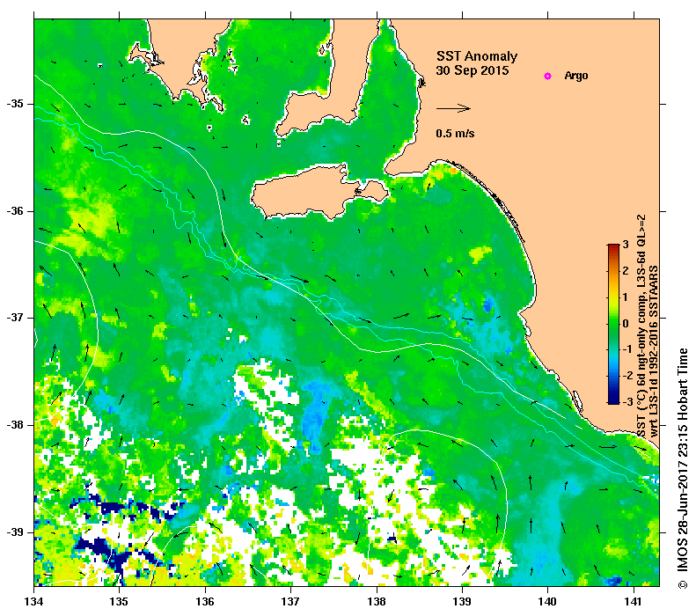This screenshot has height=616, width=696.
Task: Click the latitude axis label '-37'
Action: pyautogui.click(x=15, y=319)
